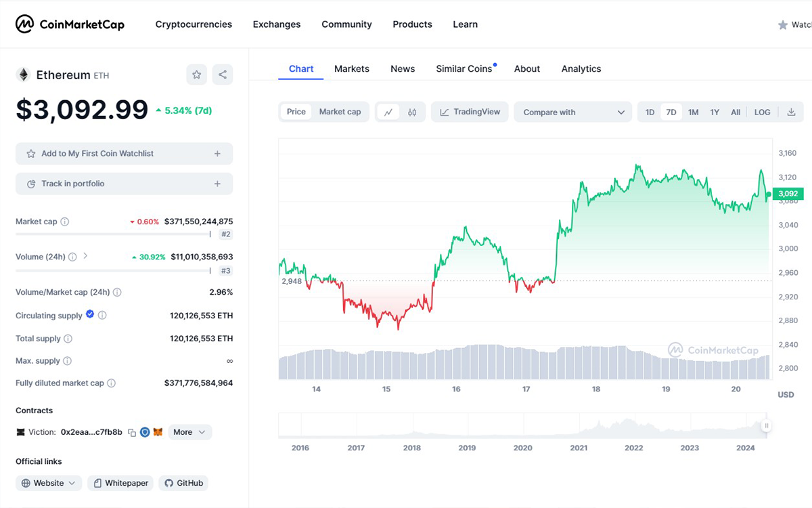Switch to line chart view
The height and width of the screenshot is (508, 812).
click(388, 112)
